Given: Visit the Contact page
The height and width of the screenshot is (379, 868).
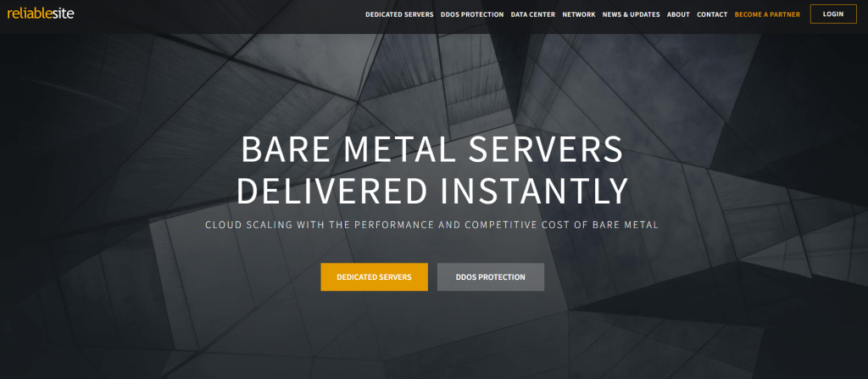Looking at the screenshot, I should pos(712,14).
